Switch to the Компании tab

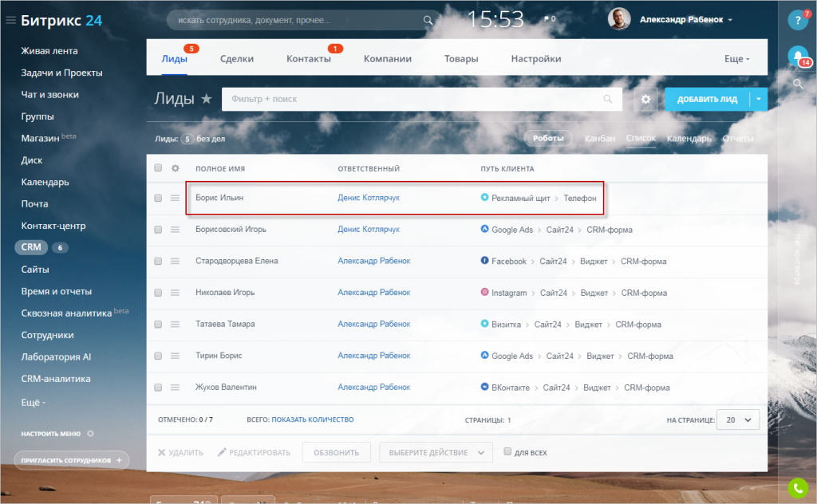click(387, 59)
